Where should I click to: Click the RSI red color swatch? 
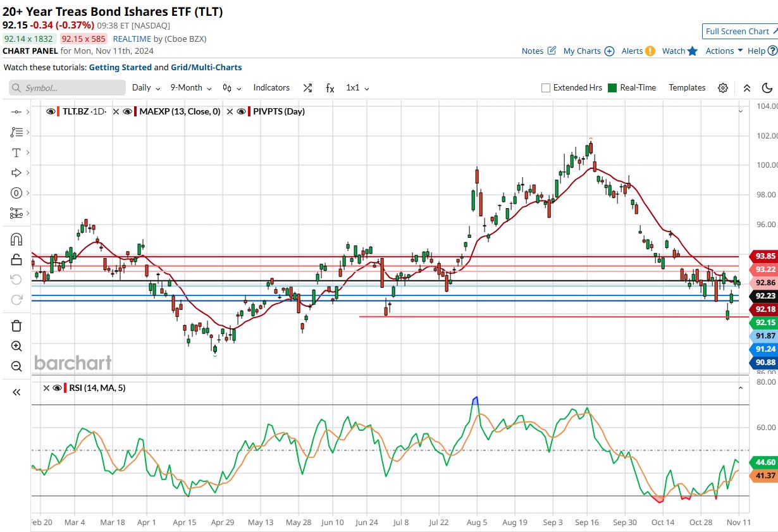click(x=66, y=388)
